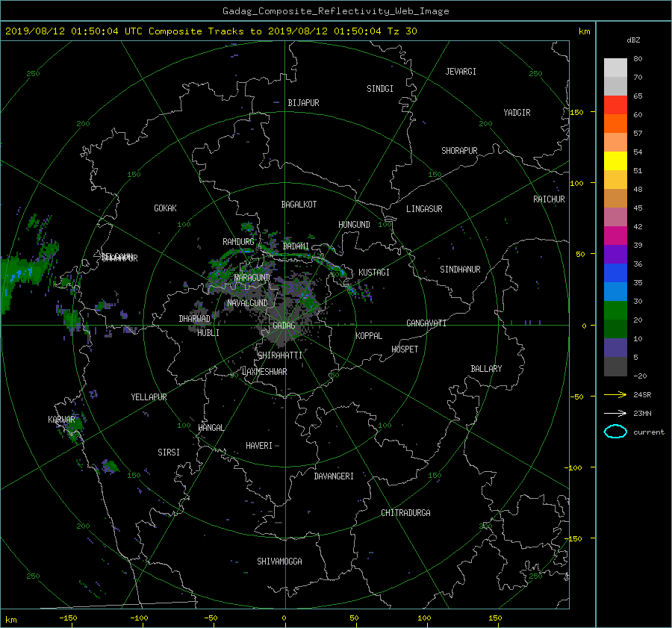
Task: Click the GADAG radar center label
Action: pos(284,326)
